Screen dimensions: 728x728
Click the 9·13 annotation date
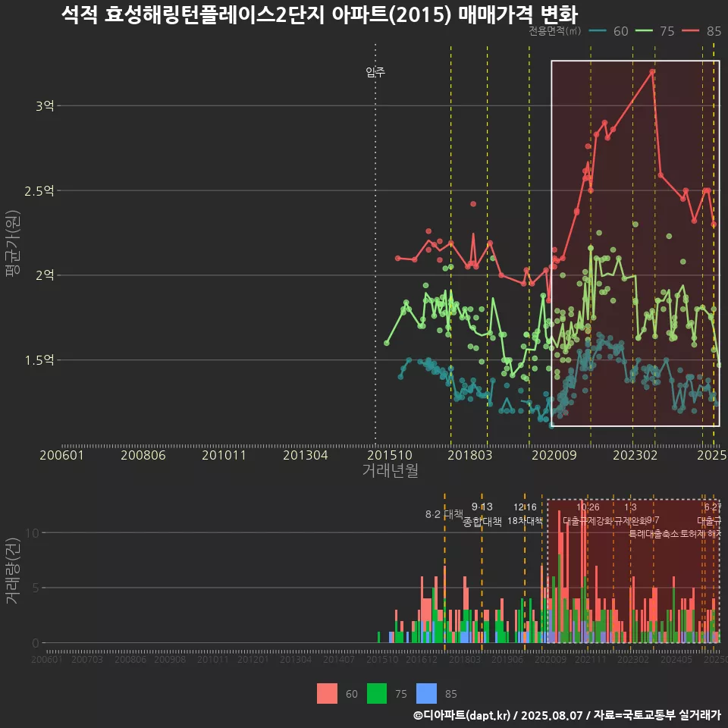pyautogui.click(x=482, y=507)
